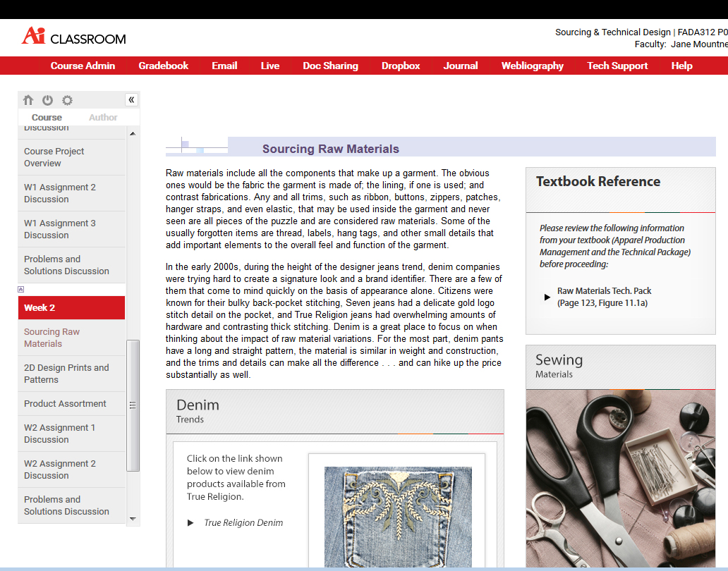Image resolution: width=728 pixels, height=571 pixels.
Task: Open 2D Design Prints and Patterns page
Action: pos(66,374)
